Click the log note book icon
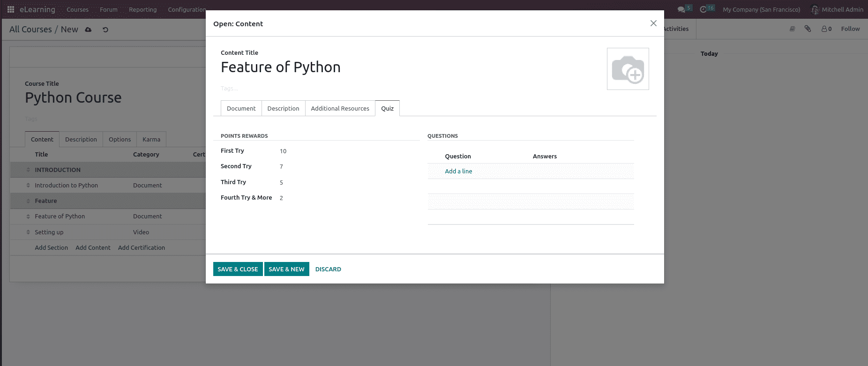Screen dimensions: 868x366 tap(792, 29)
